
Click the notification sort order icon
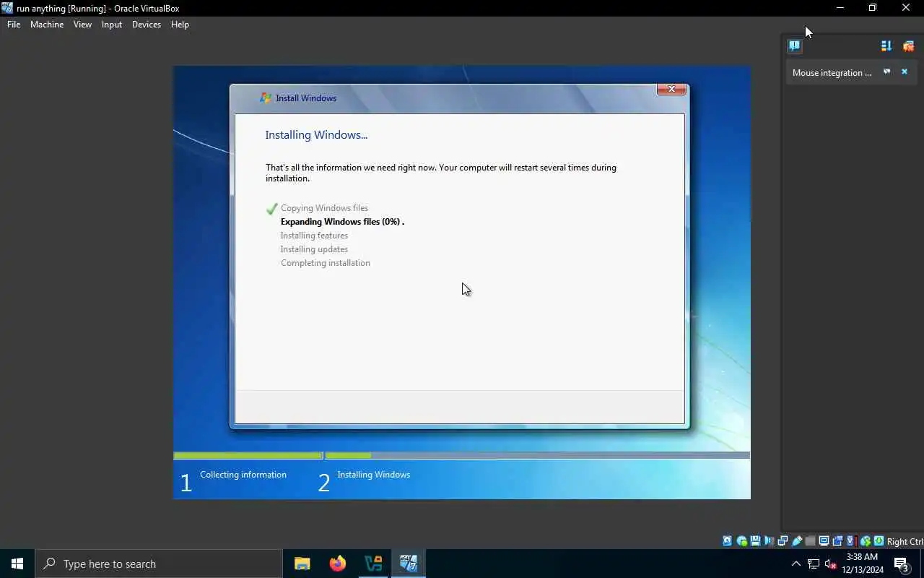[886, 46]
